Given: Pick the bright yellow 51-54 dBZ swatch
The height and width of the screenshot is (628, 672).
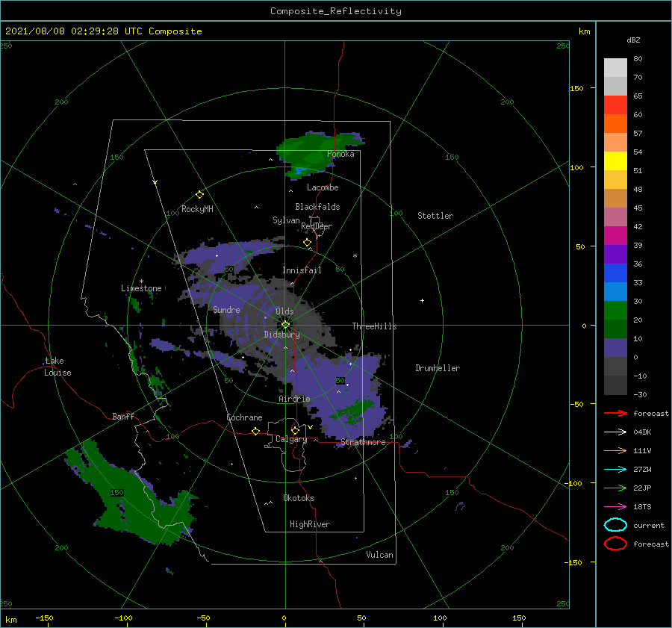Looking at the screenshot, I should (615, 161).
